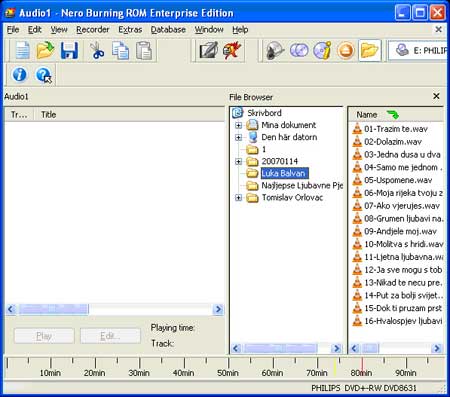Image resolution: width=450 pixels, height=397 pixels.
Task: Open the Recorder menu
Action: pos(93,30)
